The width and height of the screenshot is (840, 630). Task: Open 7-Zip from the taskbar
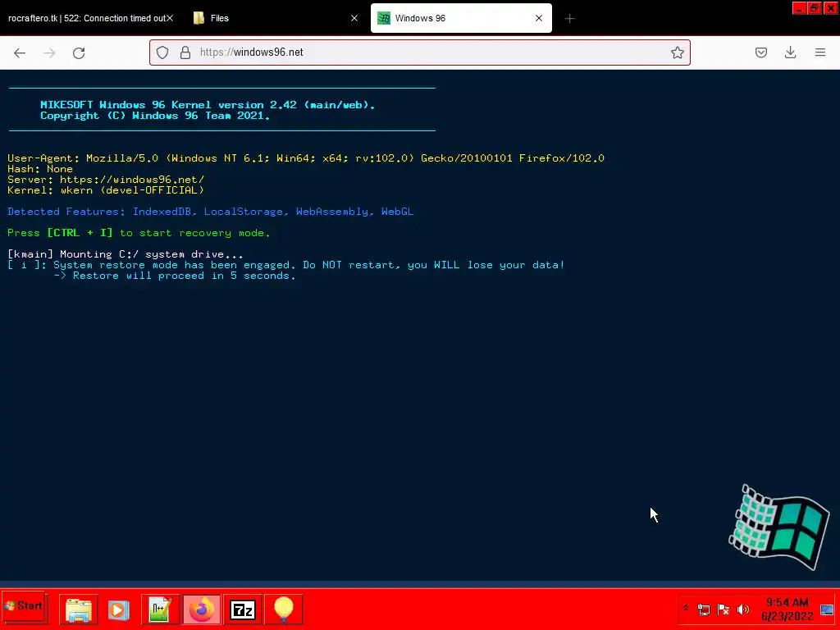pos(243,609)
